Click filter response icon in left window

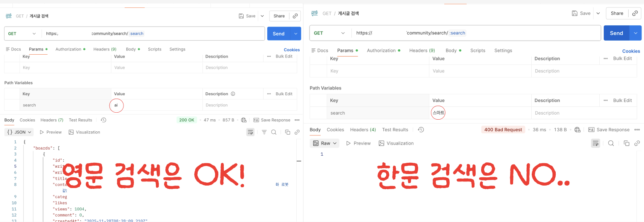click(x=264, y=132)
